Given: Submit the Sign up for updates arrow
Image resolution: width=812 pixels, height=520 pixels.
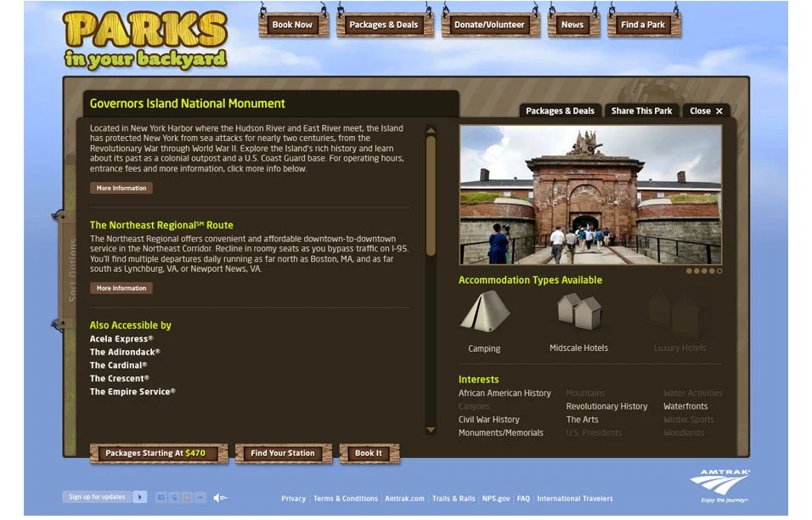Looking at the screenshot, I should [140, 497].
